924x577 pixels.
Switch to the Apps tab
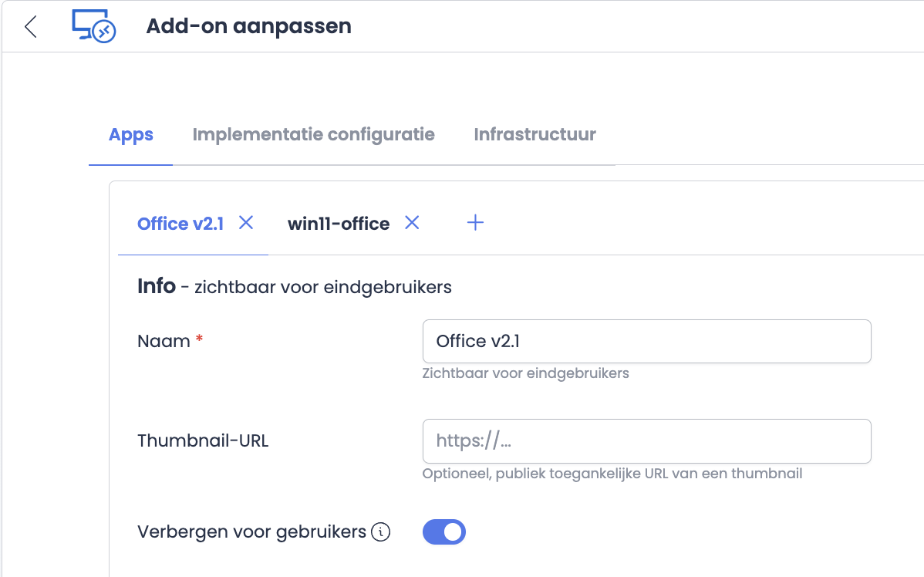[x=131, y=135]
